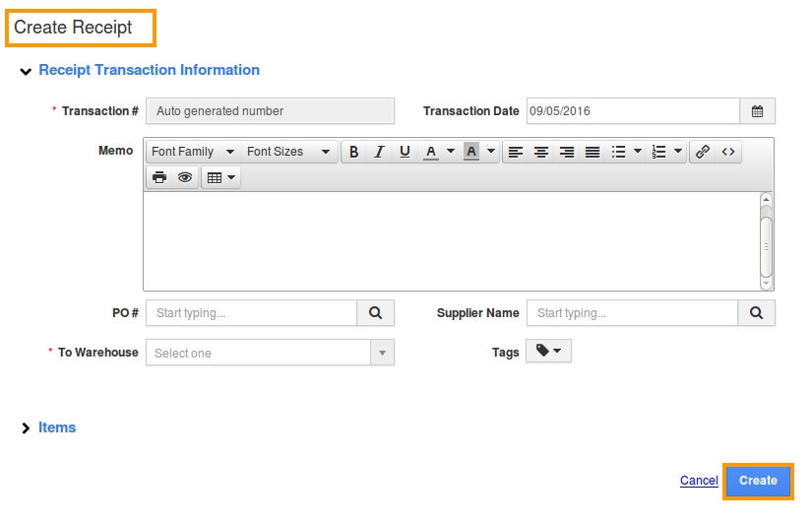Toggle underline in the Memo toolbar
Screen dimensions: 812x523
pyautogui.click(x=405, y=152)
